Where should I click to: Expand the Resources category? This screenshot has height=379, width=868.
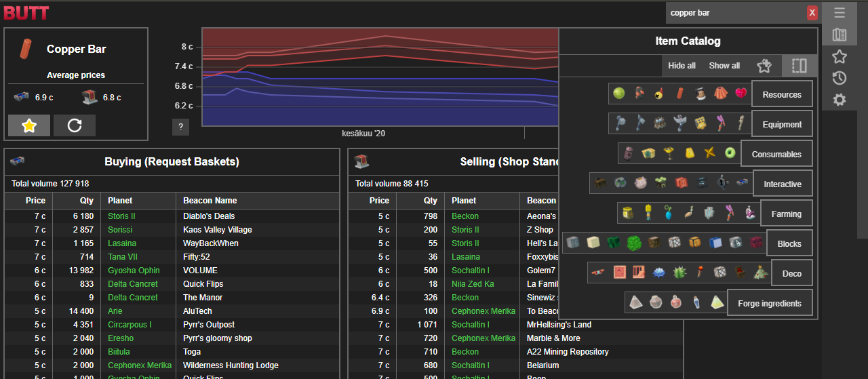pos(782,95)
